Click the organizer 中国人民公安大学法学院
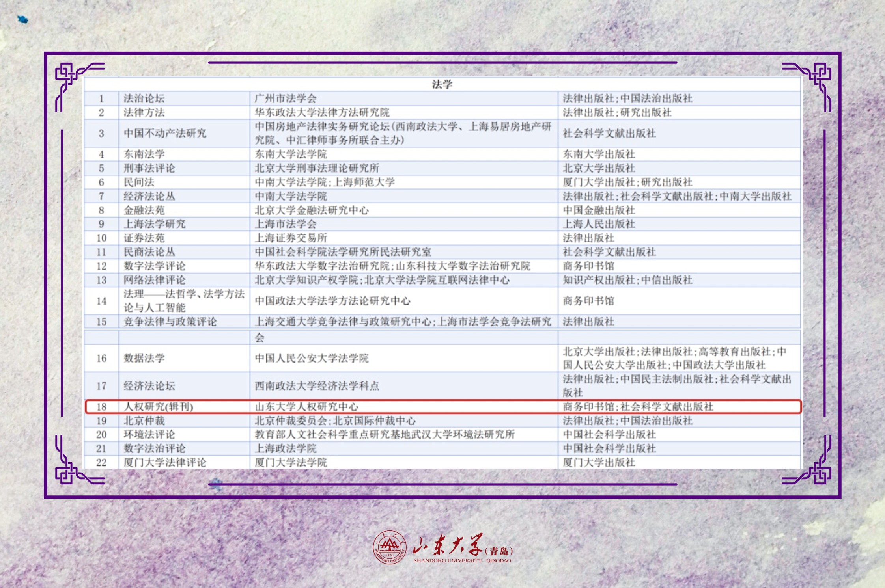 point(312,358)
